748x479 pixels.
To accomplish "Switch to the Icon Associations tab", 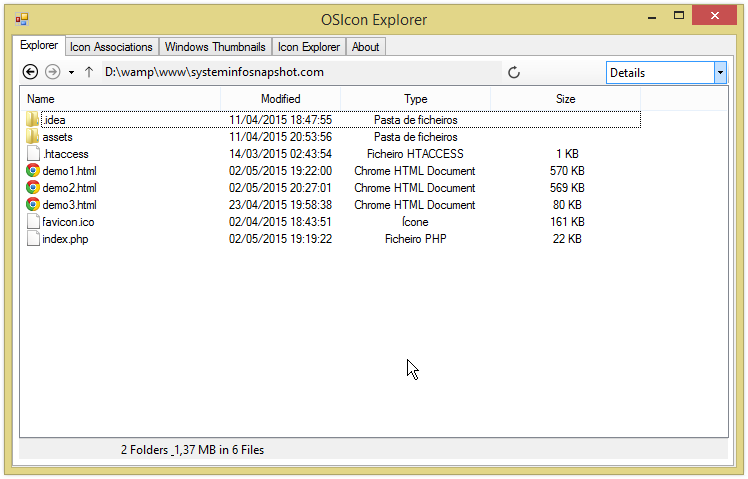I will coord(111,47).
